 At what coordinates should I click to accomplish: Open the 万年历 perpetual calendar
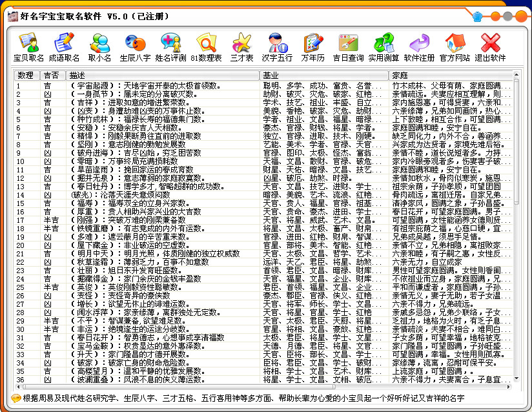pyautogui.click(x=312, y=46)
